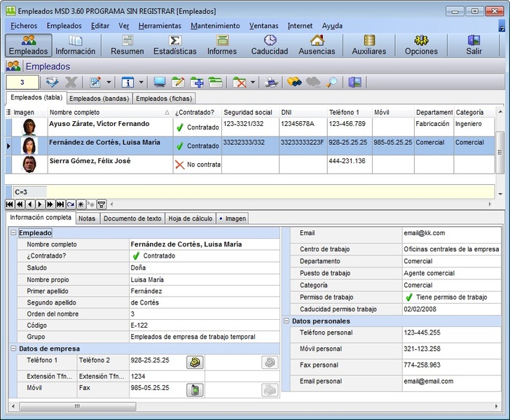This screenshot has height=420, width=510.
Task: Click the column chooser icon left of Imagen header
Action: tap(8, 112)
